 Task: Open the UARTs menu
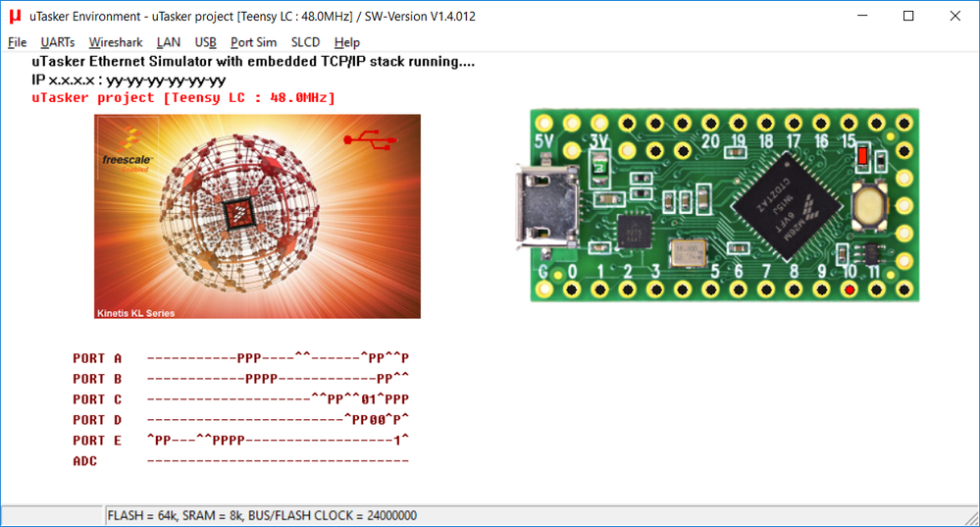(58, 42)
